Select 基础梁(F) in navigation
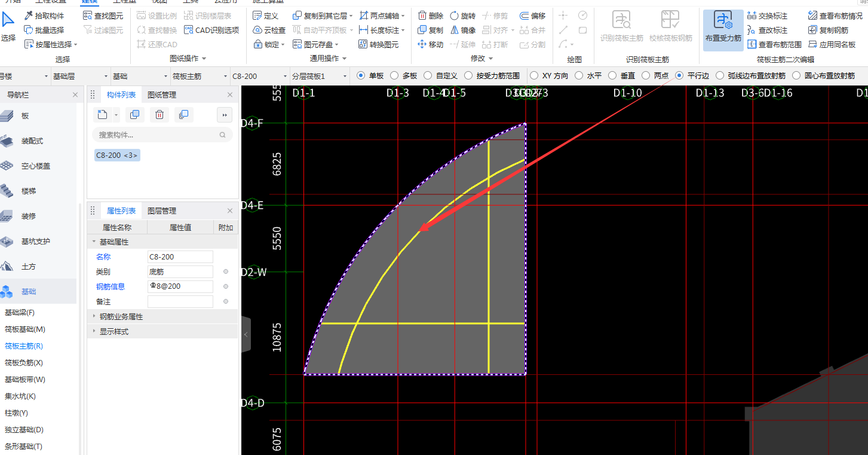The image size is (868, 455). coord(20,313)
